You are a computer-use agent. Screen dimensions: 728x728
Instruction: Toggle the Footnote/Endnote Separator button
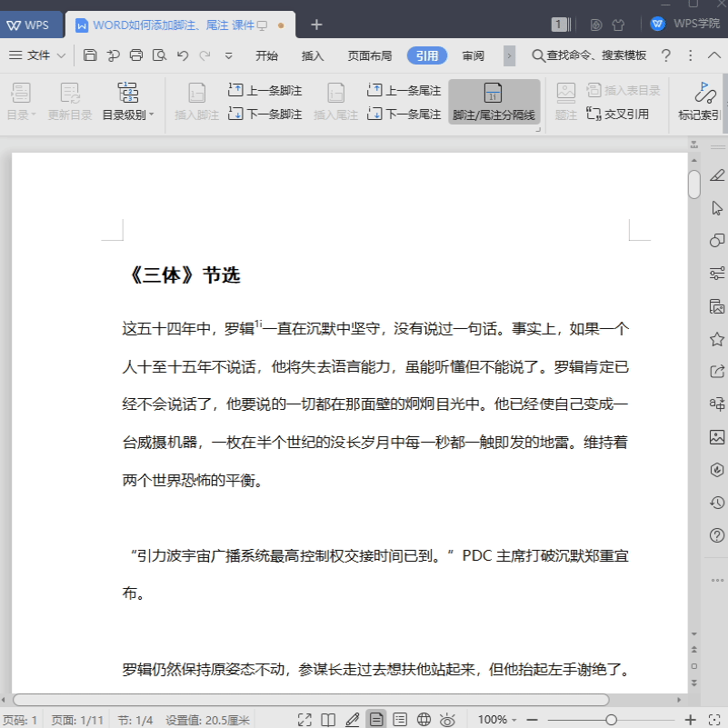click(x=494, y=101)
